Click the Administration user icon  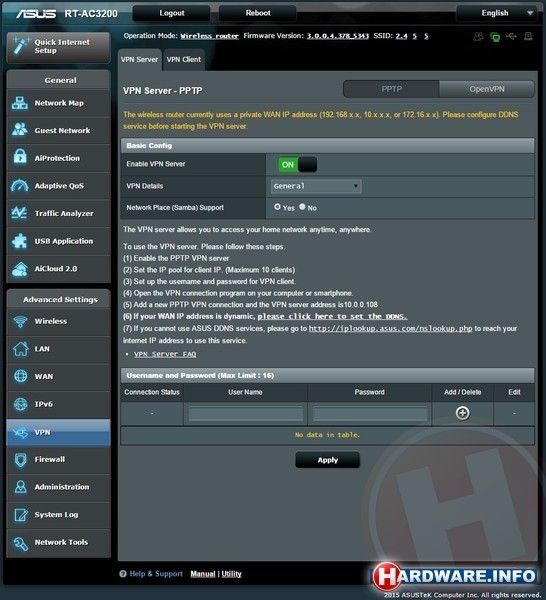20,487
